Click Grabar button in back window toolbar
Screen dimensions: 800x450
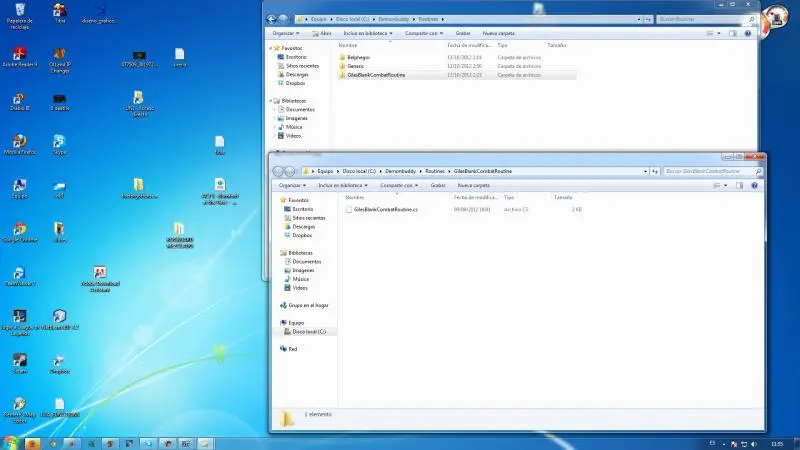(x=462, y=32)
